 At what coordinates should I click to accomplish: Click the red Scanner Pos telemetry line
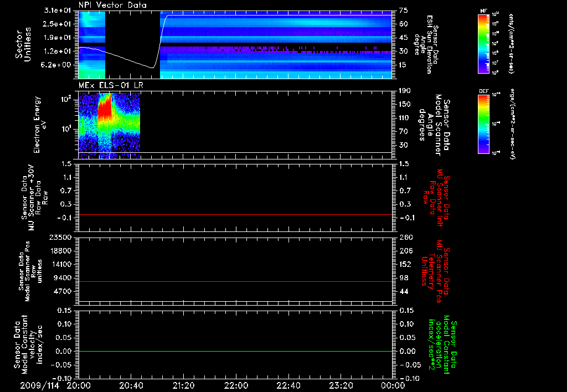[x=235, y=281]
